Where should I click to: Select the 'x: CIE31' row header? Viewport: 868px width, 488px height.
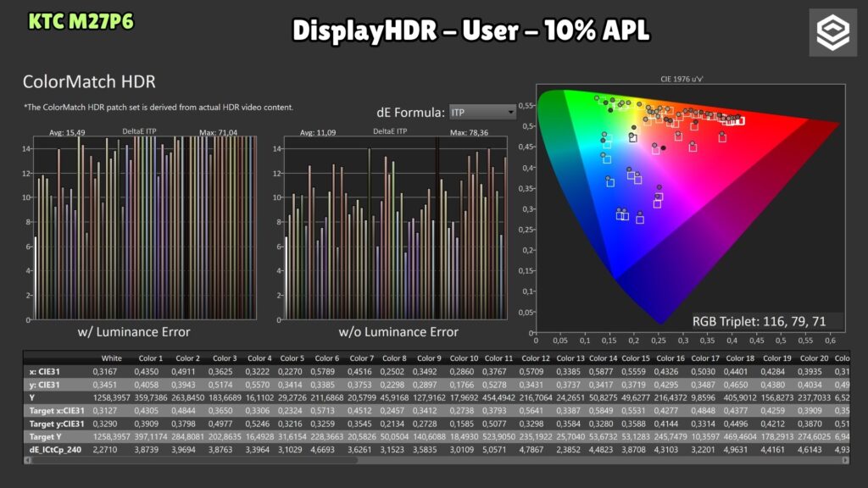pyautogui.click(x=44, y=372)
